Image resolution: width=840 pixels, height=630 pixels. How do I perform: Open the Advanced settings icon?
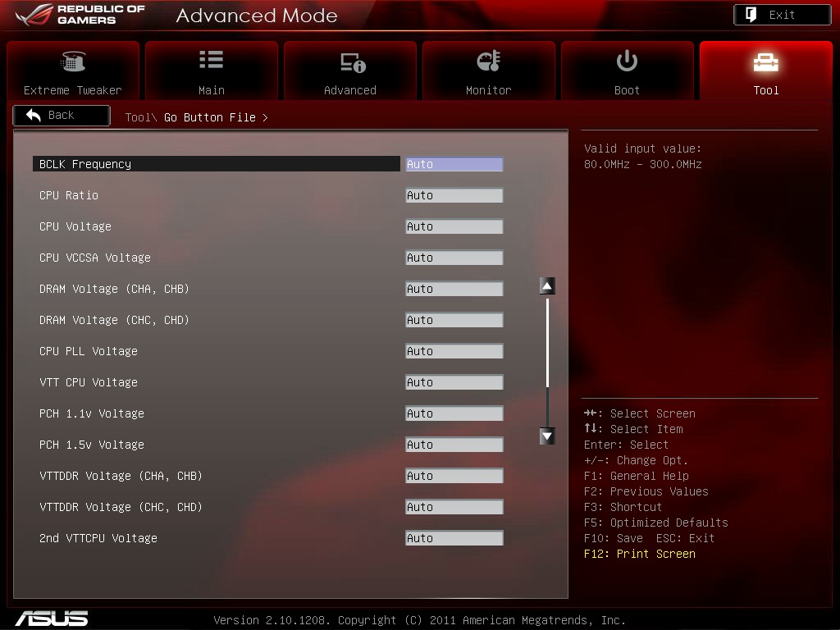click(353, 62)
